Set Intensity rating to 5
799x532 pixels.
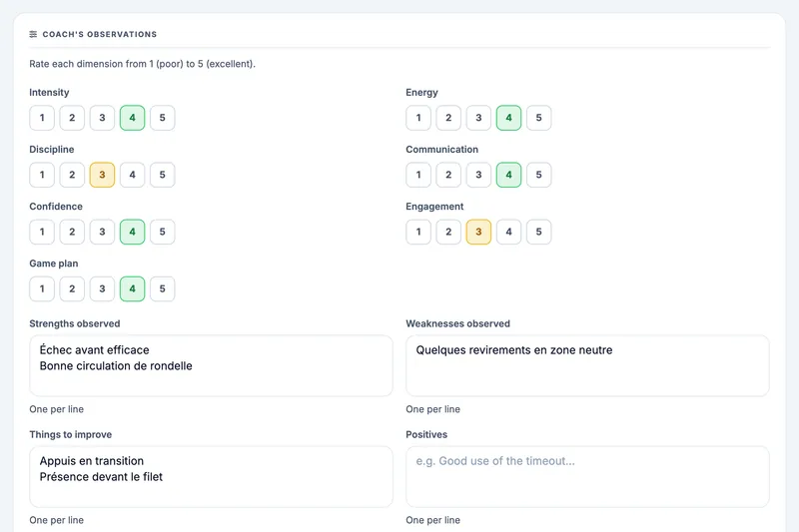point(162,118)
